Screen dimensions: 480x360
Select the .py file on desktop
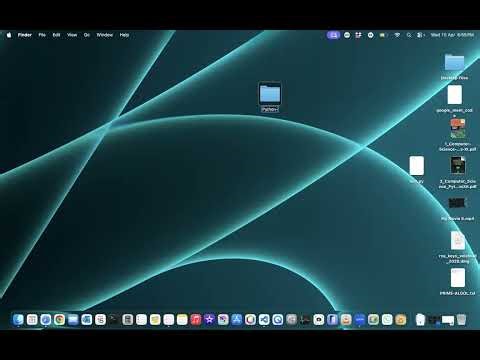[x=417, y=166]
